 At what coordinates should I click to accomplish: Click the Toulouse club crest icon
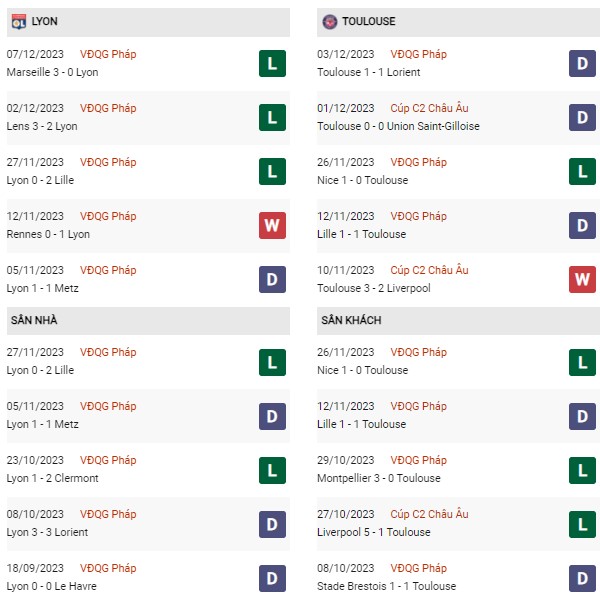[x=329, y=22]
